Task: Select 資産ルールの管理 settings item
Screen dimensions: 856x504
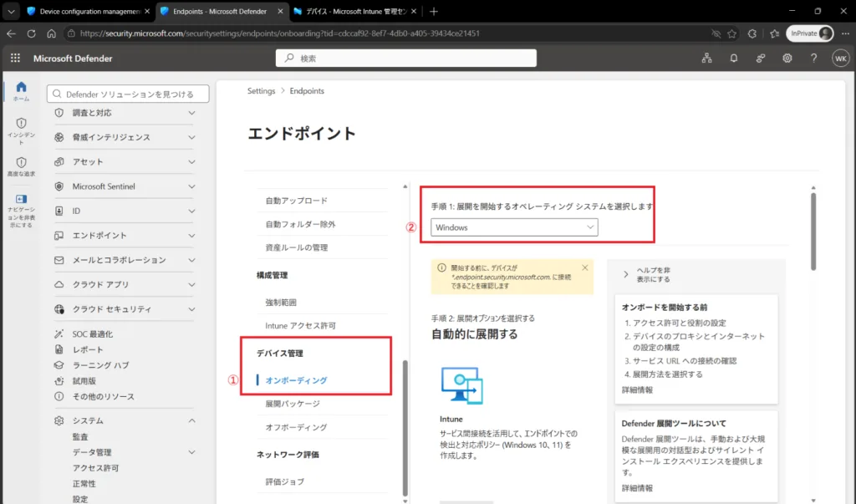Action: coord(297,247)
